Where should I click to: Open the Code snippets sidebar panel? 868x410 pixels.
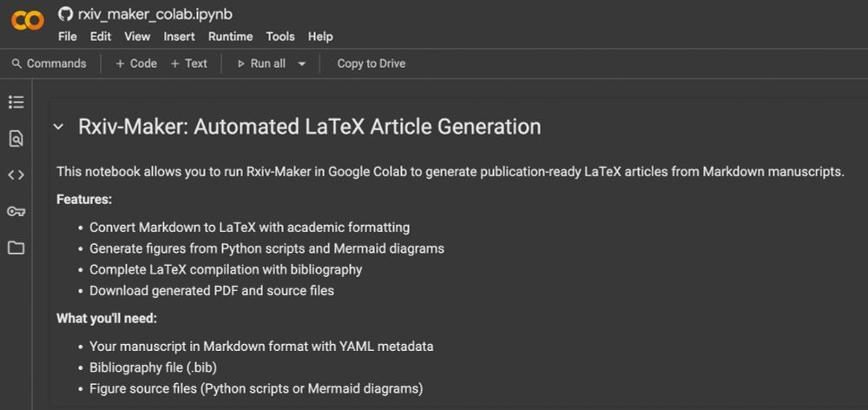coord(16,175)
